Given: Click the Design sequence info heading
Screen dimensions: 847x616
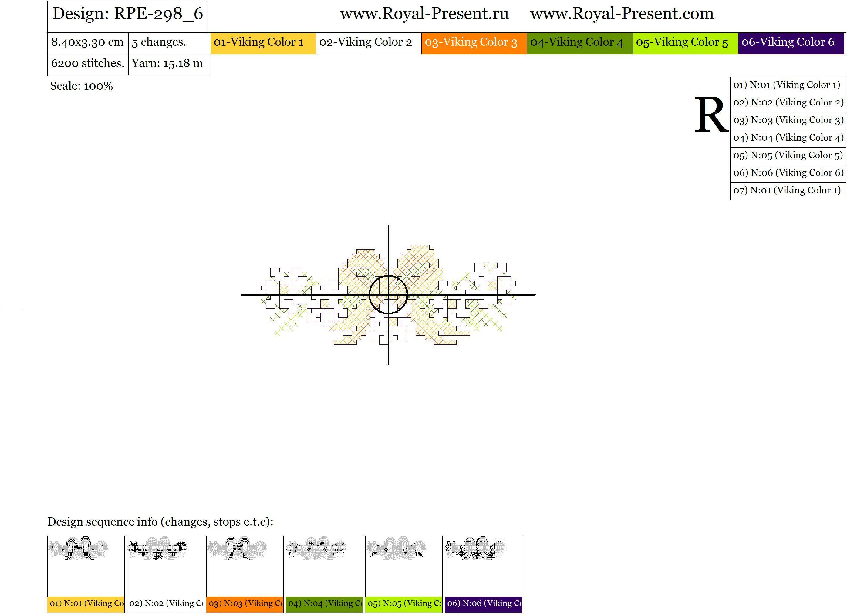Looking at the screenshot, I should tap(160, 522).
